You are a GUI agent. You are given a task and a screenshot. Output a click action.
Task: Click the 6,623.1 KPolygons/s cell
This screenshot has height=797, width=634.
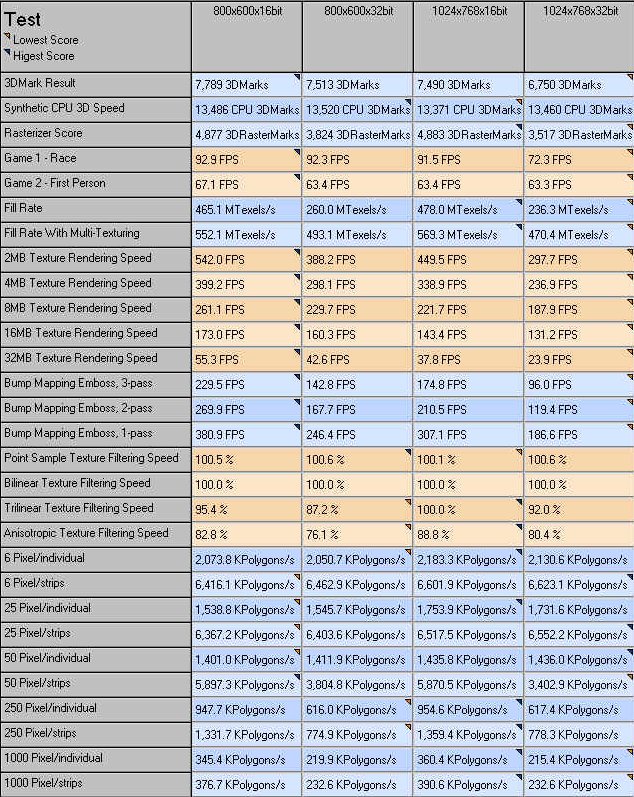point(579,585)
